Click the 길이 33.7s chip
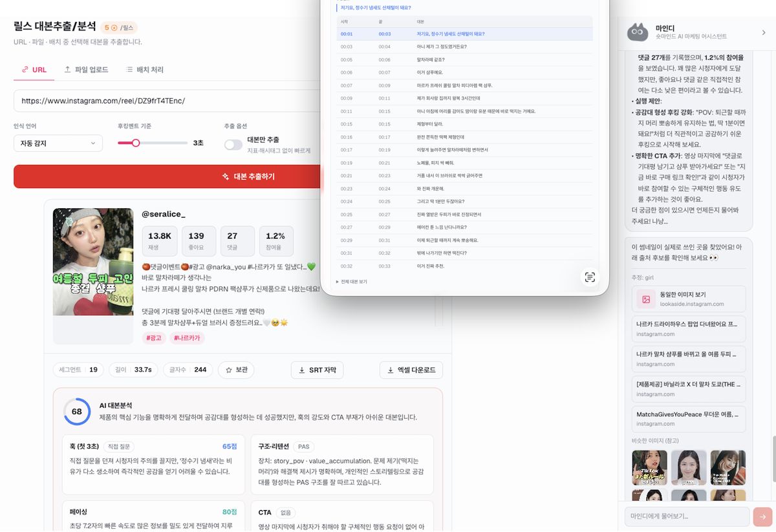776x532 pixels. coord(133,370)
